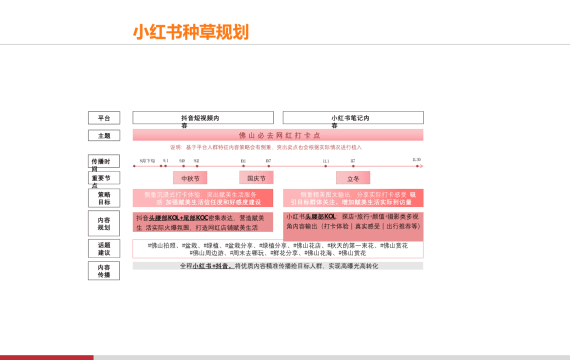The width and height of the screenshot is (570, 360).
Task: Click the gray 全程小红书+抖音 text bar
Action: point(278,266)
